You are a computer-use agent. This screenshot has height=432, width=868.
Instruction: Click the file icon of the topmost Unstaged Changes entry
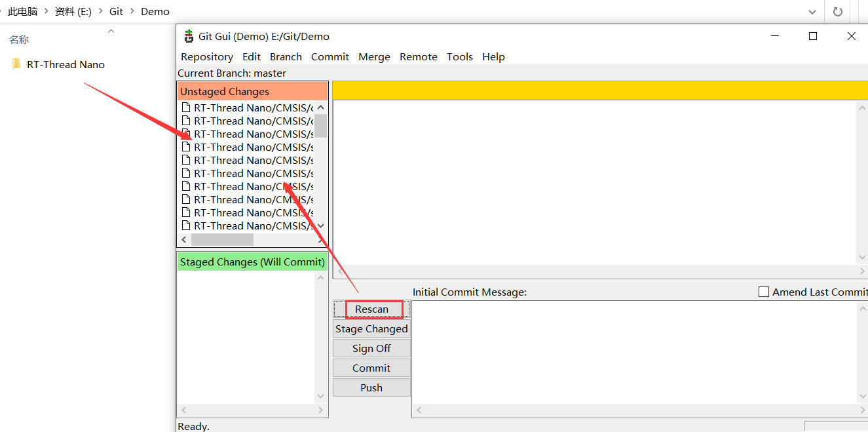click(186, 108)
